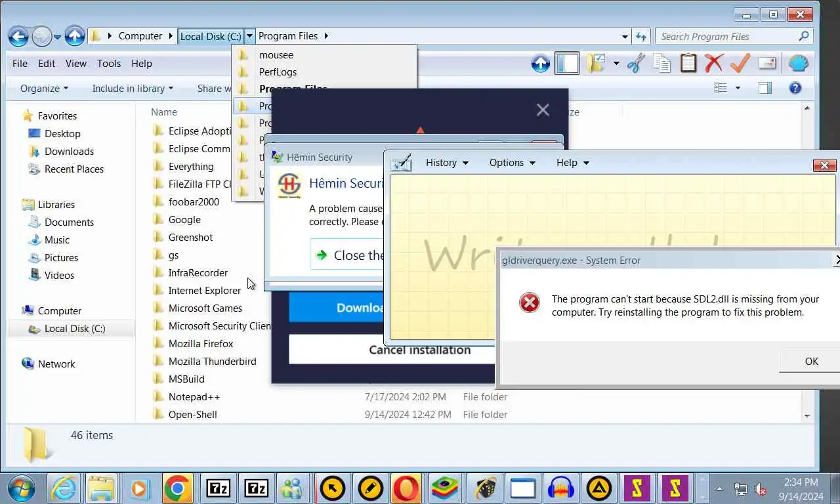Open Opera from taskbar
This screenshot has height=504, width=840.
click(408, 488)
